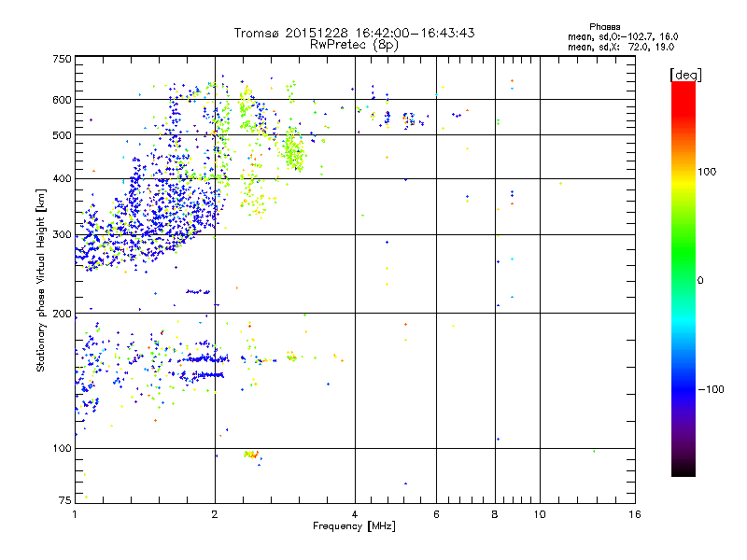Click the '[deg]' colorbar unit label

tap(685, 75)
